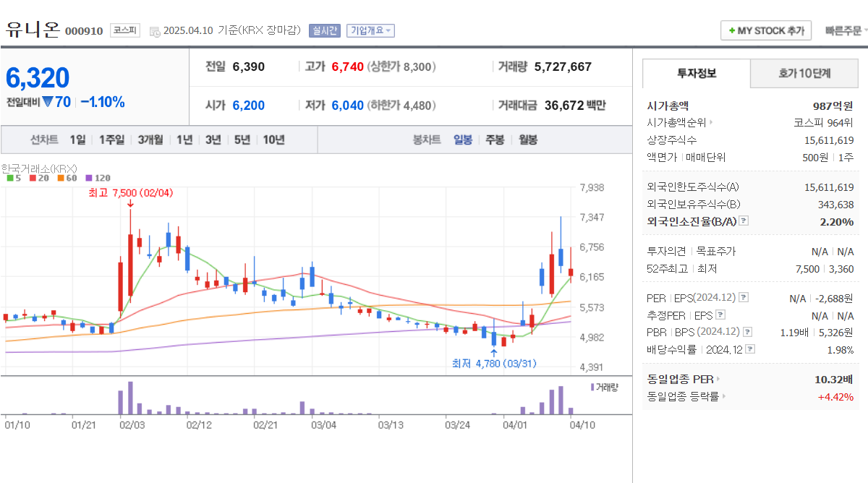The image size is (868, 483).
Task: Click the stock name 유니온
Action: (33, 30)
